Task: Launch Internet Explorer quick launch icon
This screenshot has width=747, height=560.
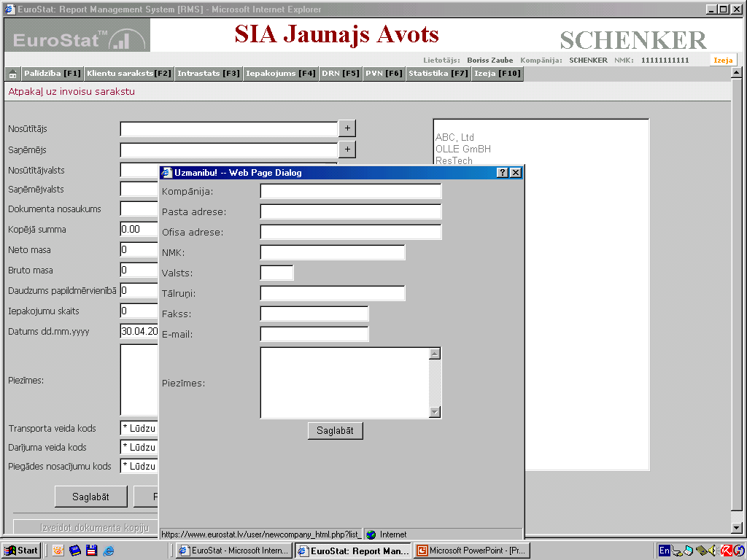Action: 109,551
